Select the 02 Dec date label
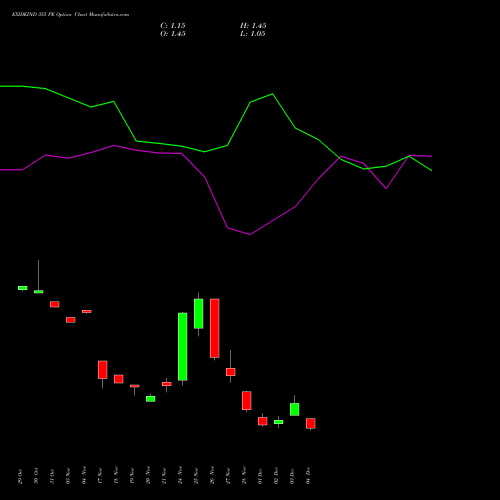The image size is (500, 500). pyautogui.click(x=276, y=476)
